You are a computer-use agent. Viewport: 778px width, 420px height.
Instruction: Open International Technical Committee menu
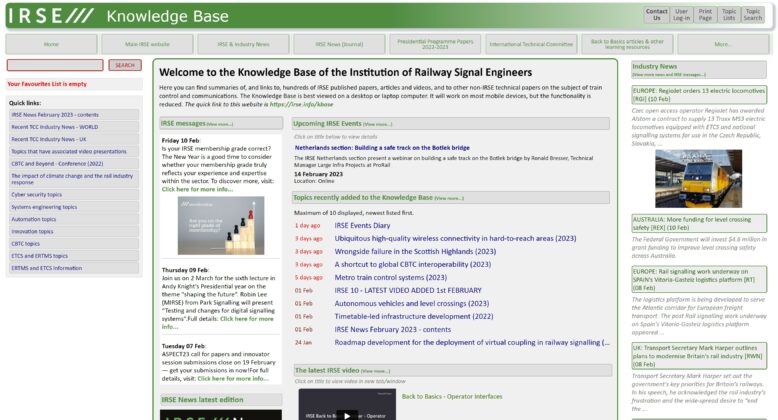pyautogui.click(x=531, y=44)
